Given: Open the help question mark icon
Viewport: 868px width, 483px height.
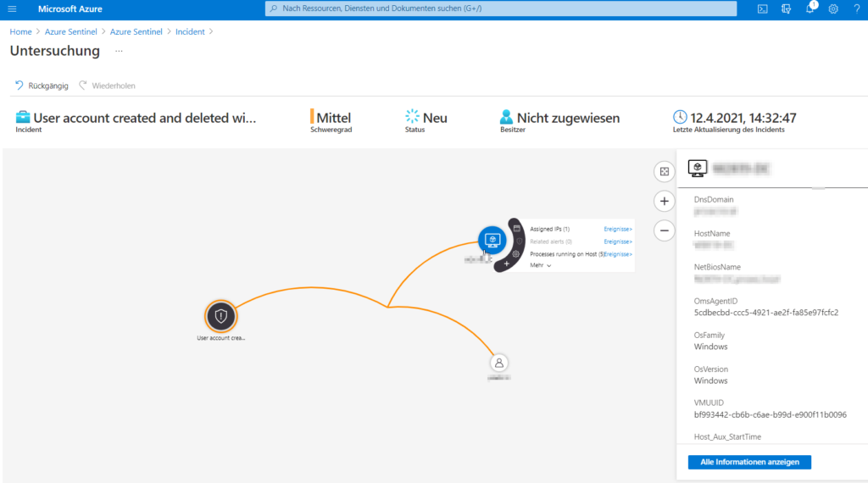Looking at the screenshot, I should click(x=856, y=8).
